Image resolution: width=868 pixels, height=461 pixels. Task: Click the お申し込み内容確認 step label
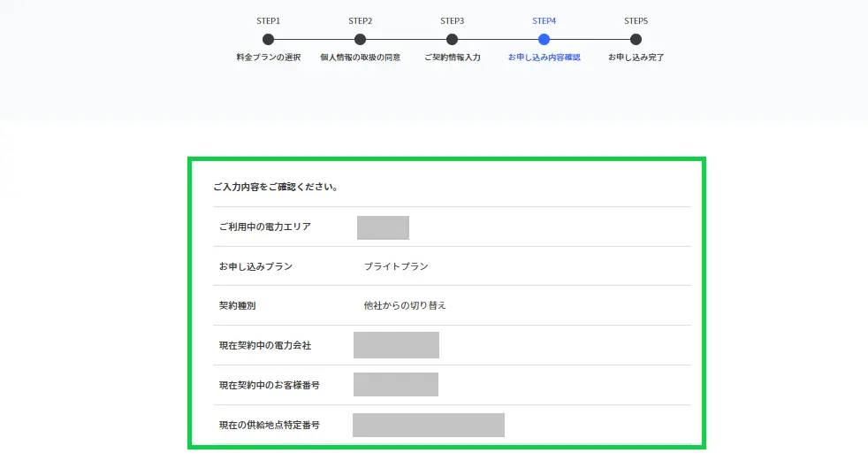coord(544,57)
